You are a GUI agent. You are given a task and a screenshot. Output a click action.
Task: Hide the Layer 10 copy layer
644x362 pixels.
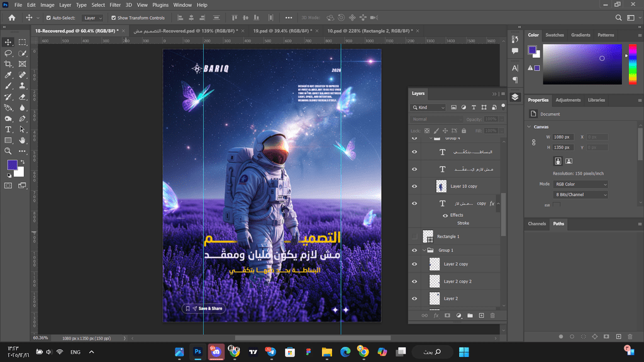click(414, 187)
